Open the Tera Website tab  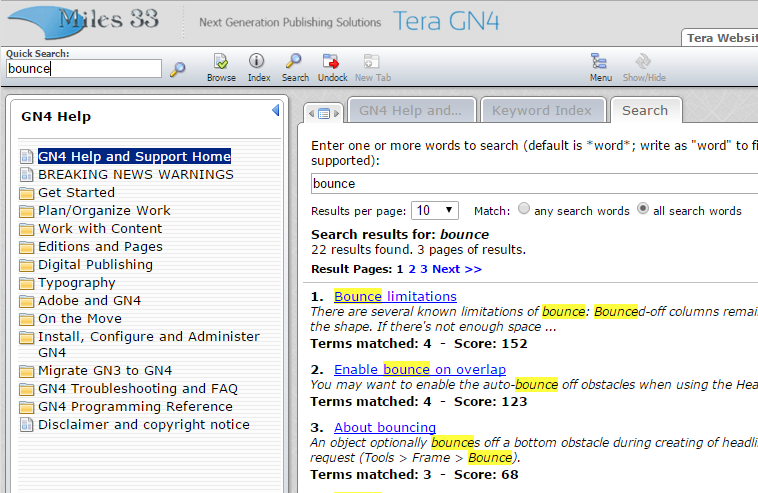720,38
